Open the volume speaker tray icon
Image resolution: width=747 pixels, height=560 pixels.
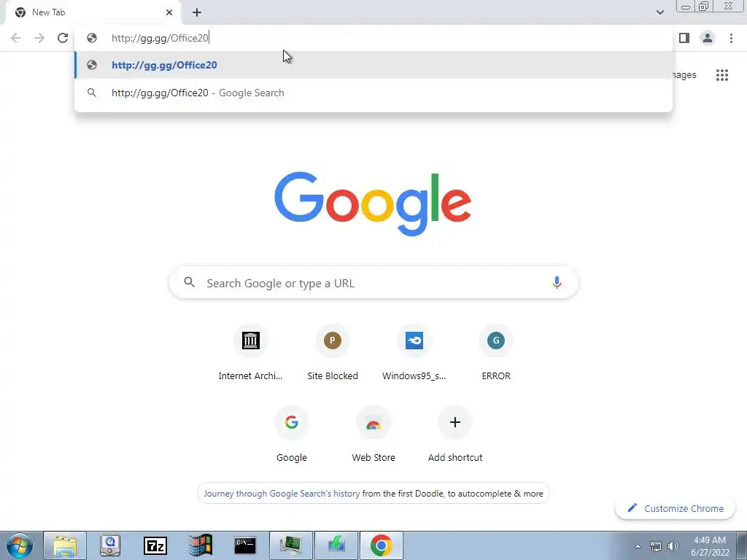click(673, 546)
